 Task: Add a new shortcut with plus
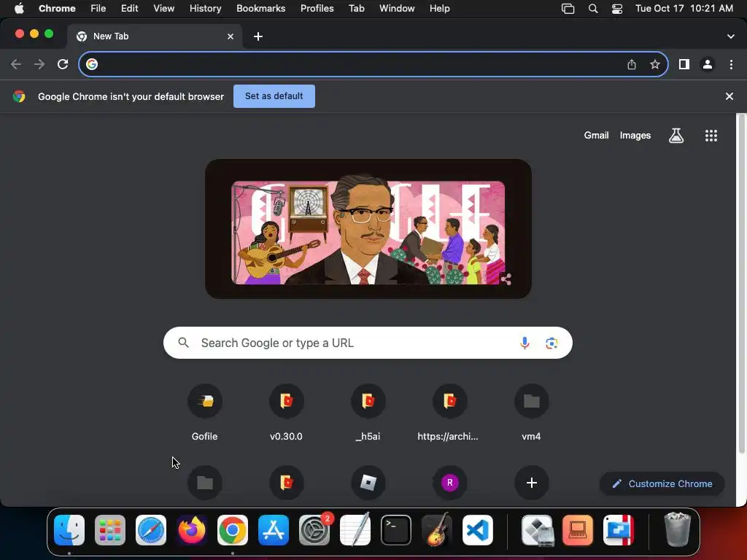pos(532,483)
